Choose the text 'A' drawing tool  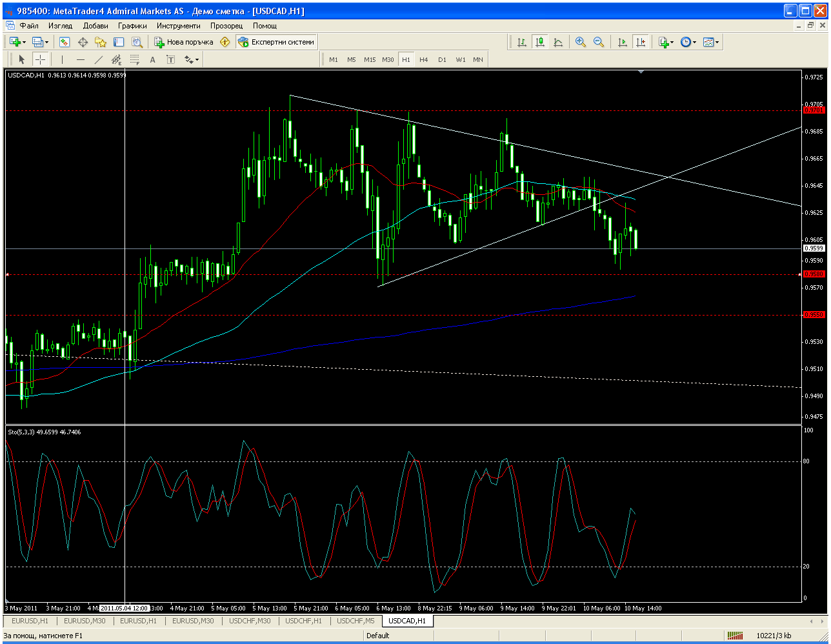click(x=153, y=59)
